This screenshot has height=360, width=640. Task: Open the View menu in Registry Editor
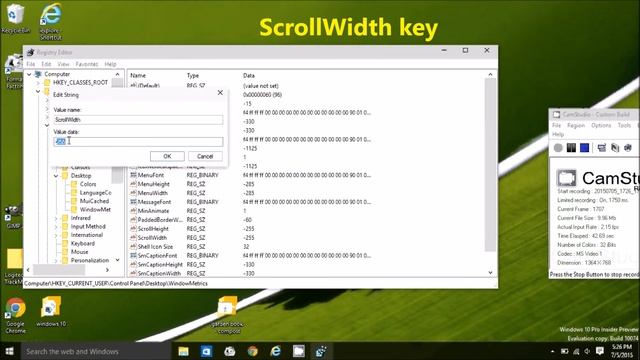tap(63, 64)
